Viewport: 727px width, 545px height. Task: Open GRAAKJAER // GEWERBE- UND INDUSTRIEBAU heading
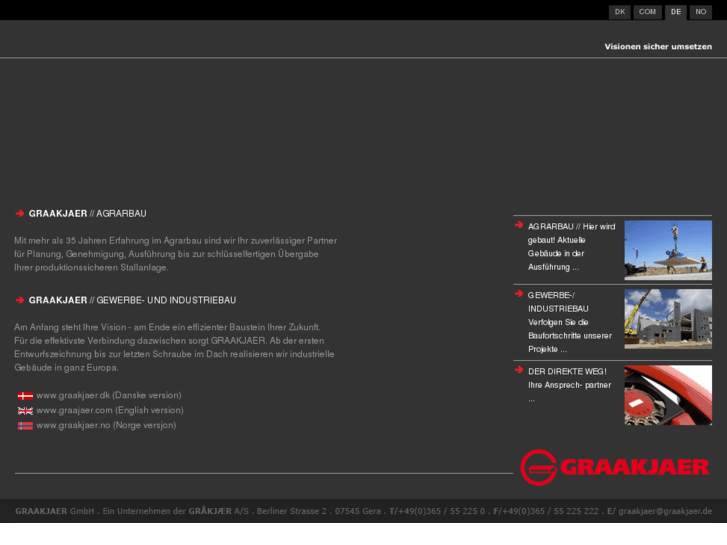pos(132,300)
